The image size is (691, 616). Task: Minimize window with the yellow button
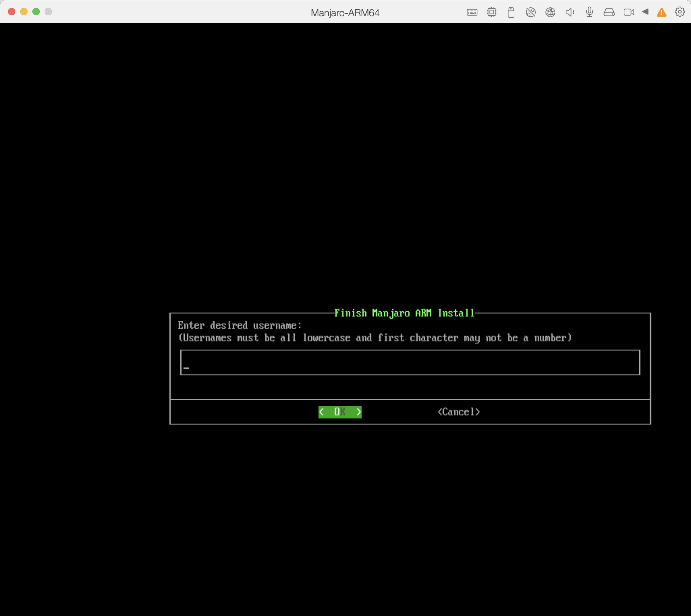[x=24, y=12]
